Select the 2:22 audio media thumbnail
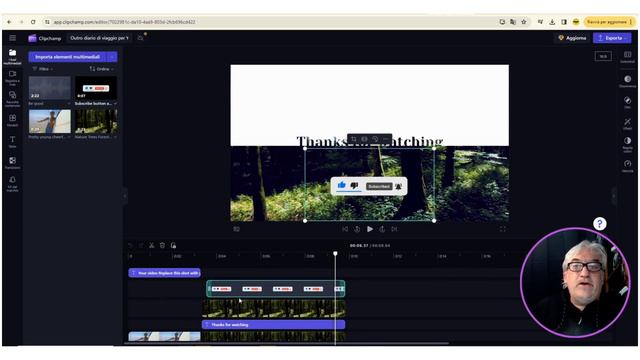 click(x=49, y=87)
